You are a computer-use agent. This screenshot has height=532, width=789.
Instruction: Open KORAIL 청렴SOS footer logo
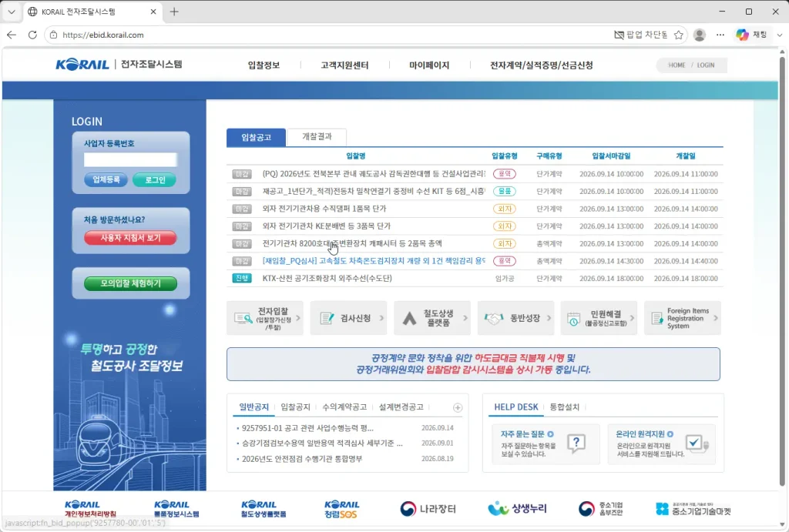[341, 509]
